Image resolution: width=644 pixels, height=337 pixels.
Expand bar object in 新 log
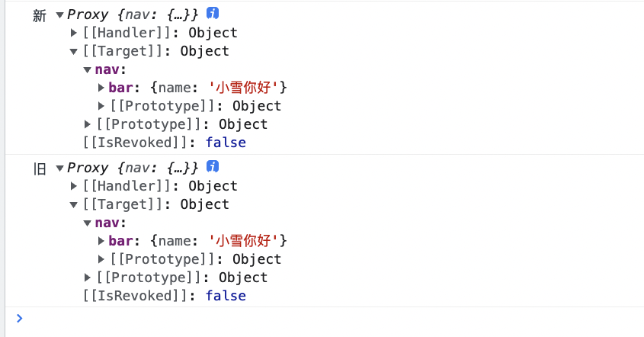coord(101,88)
